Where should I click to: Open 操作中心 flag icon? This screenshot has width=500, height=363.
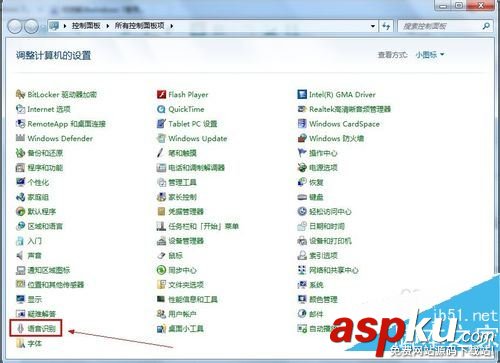click(x=302, y=153)
